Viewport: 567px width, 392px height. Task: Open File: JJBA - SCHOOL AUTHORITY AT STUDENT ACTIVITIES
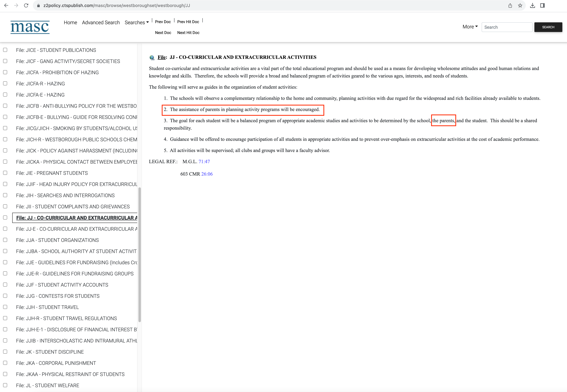[76, 251]
